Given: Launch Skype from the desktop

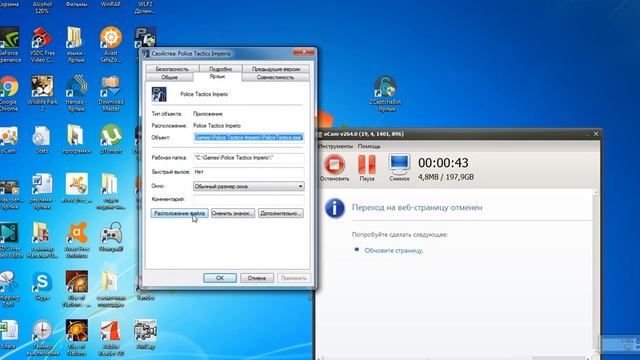Looking at the screenshot, I should pyautogui.click(x=42, y=286).
